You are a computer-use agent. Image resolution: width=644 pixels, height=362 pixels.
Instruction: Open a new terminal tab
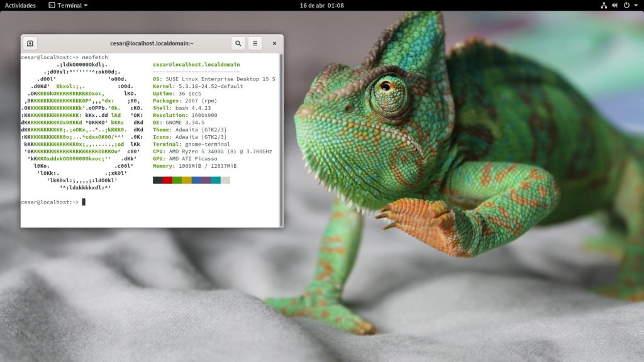30,43
